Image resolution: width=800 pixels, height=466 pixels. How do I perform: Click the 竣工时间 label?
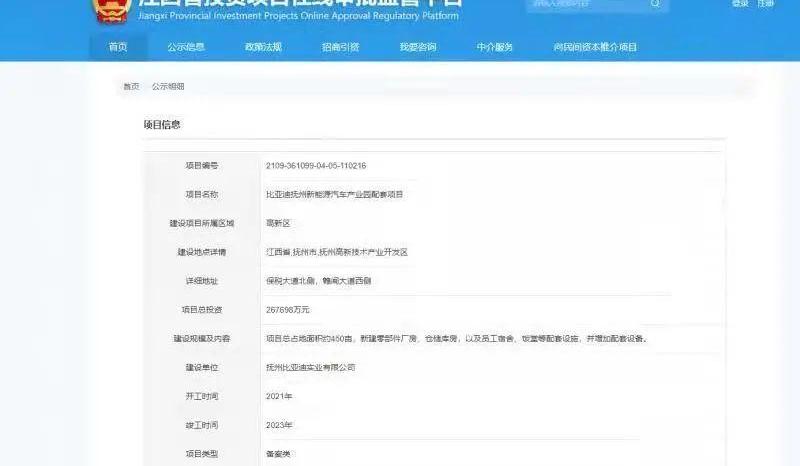click(x=202, y=425)
